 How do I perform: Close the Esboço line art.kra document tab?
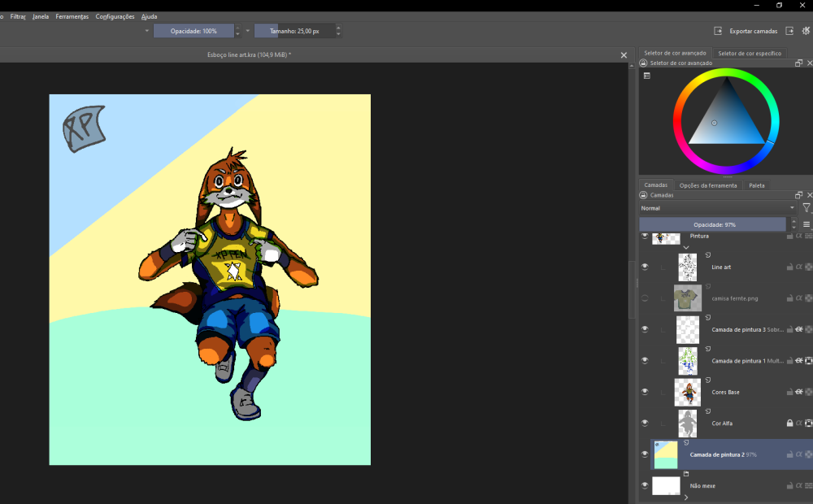click(x=624, y=55)
